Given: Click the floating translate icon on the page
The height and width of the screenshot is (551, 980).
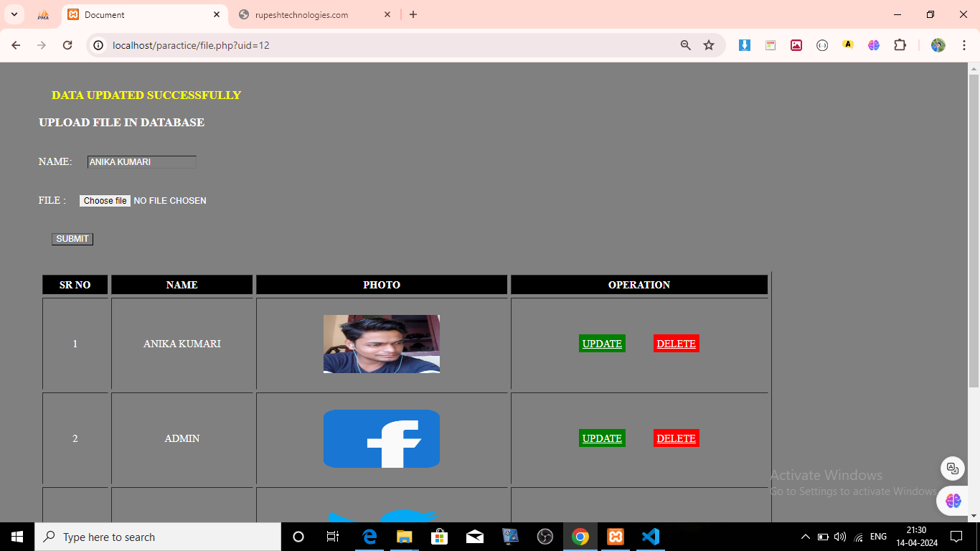Looking at the screenshot, I should pos(953,468).
